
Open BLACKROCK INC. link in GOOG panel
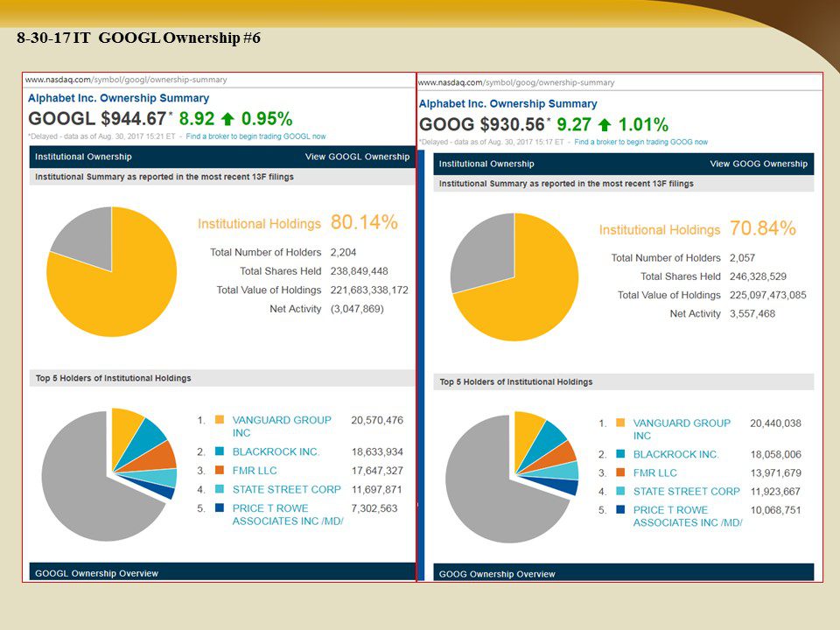coord(675,454)
